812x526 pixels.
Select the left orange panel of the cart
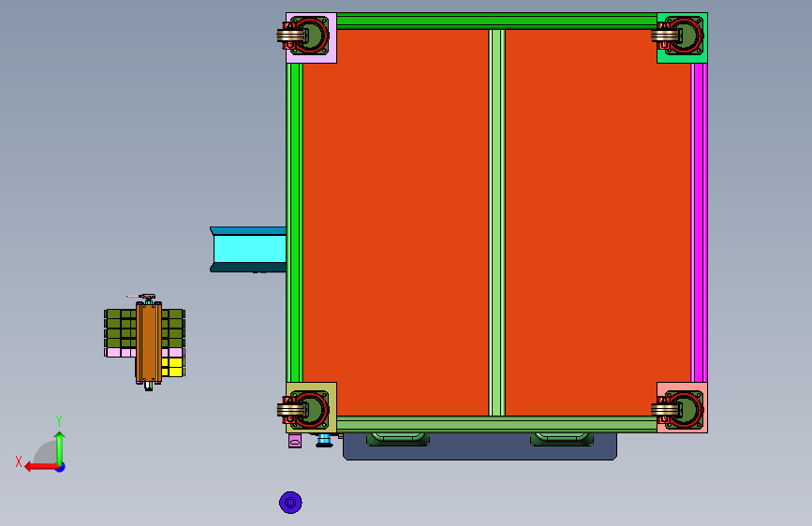click(395, 223)
